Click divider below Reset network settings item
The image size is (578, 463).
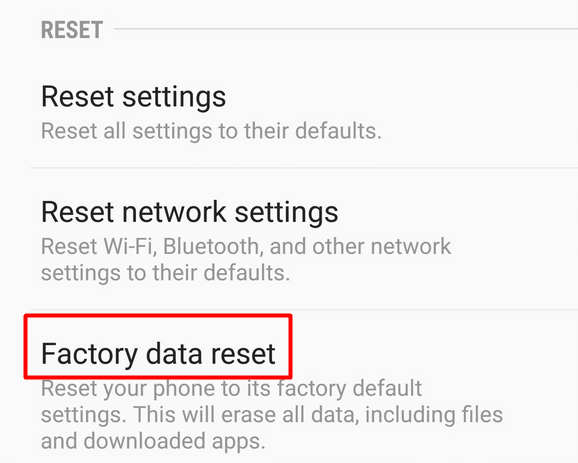pyautogui.click(x=304, y=310)
